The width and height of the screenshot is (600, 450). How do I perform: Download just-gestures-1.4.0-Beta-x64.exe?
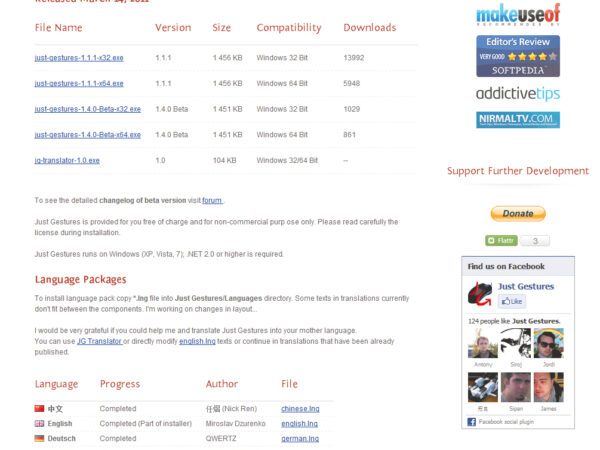87,134
